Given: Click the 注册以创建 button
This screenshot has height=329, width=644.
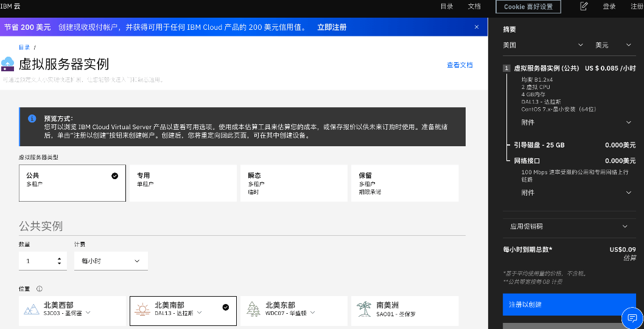Looking at the screenshot, I should pos(569,305).
